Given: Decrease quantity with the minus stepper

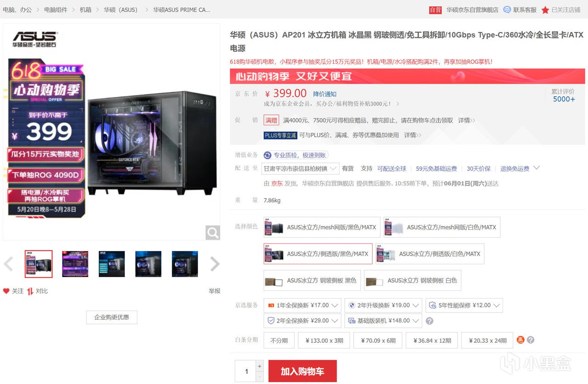Looking at the screenshot, I should 260,377.
